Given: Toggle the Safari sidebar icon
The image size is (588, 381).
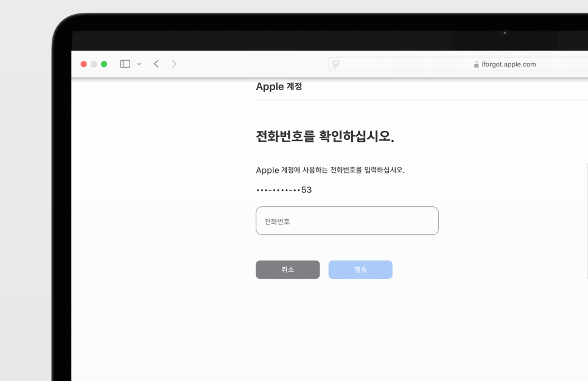Looking at the screenshot, I should [125, 64].
